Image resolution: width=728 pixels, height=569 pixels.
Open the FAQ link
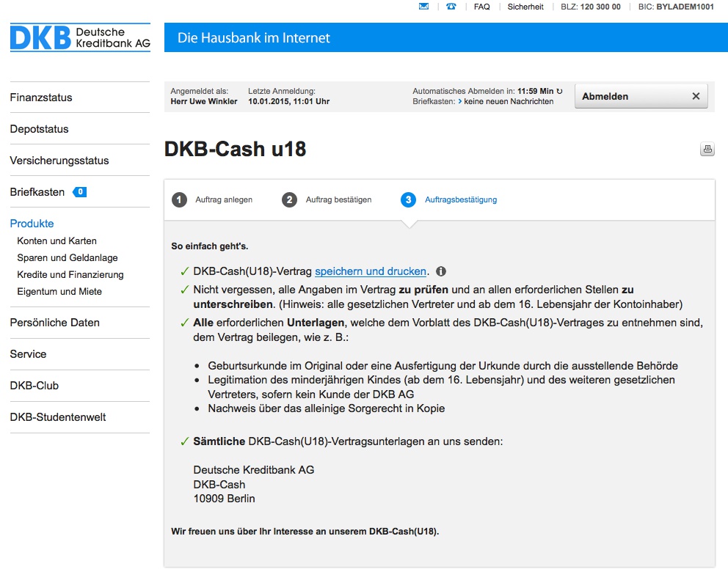tap(482, 7)
